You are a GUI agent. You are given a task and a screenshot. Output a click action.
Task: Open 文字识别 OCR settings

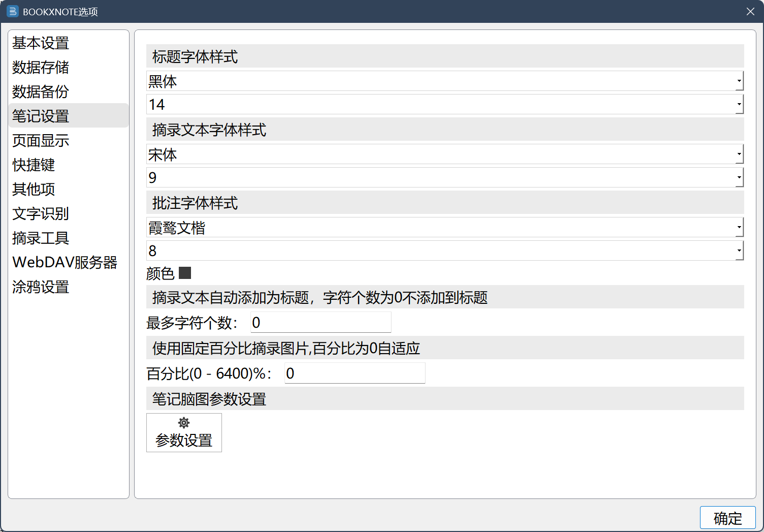click(41, 214)
